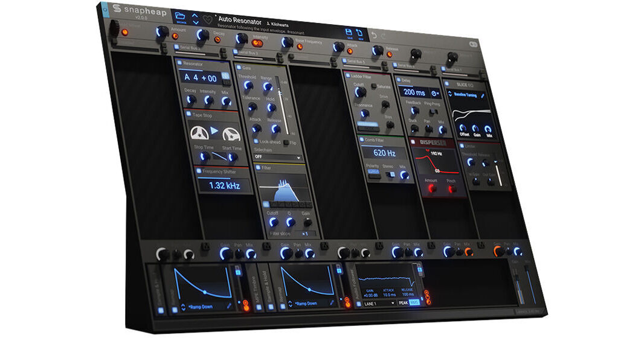
Task: Click the Filter module Cutoff knob
Action: 272,222
